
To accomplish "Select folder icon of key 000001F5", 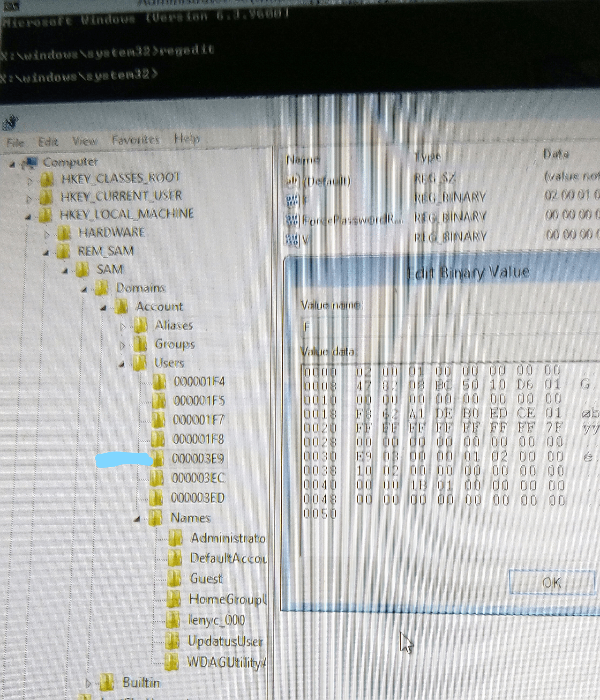I will tap(159, 401).
